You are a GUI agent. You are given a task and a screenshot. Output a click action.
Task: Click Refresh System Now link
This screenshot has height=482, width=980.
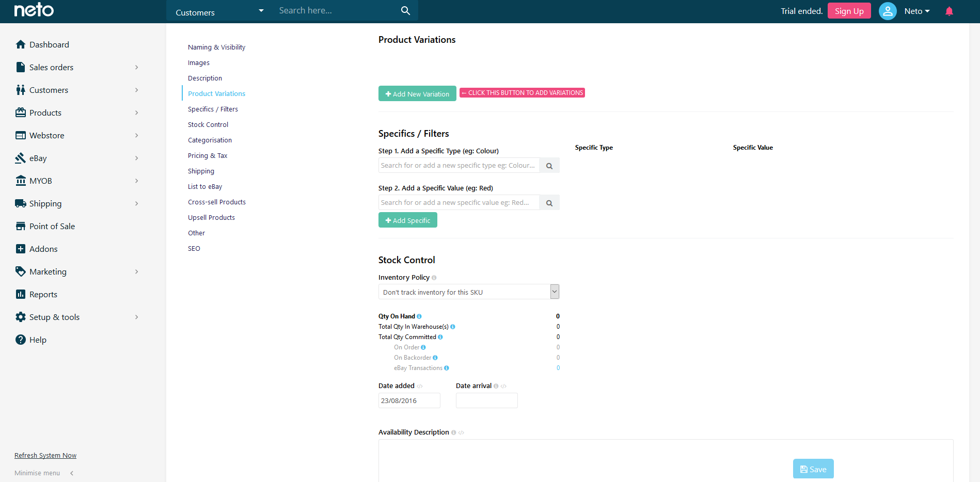tap(45, 455)
